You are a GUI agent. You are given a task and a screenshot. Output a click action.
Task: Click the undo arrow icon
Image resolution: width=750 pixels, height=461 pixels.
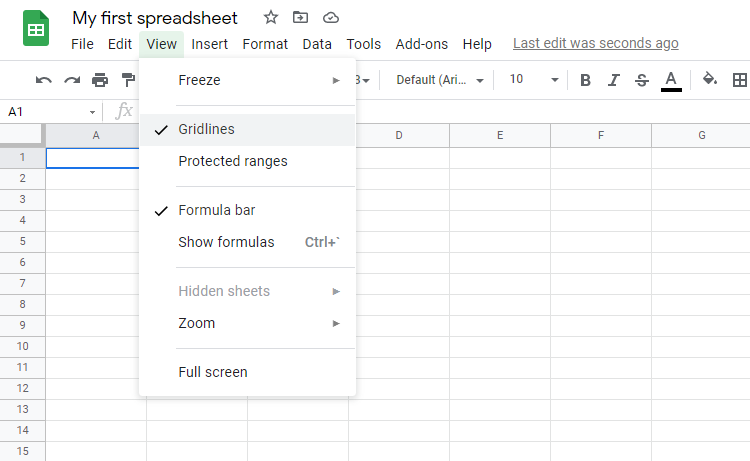point(44,80)
